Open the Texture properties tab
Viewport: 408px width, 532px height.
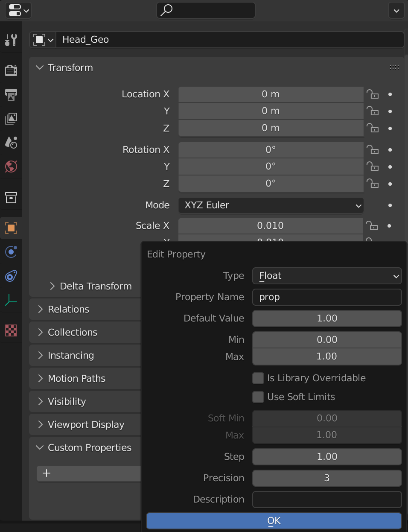11,330
